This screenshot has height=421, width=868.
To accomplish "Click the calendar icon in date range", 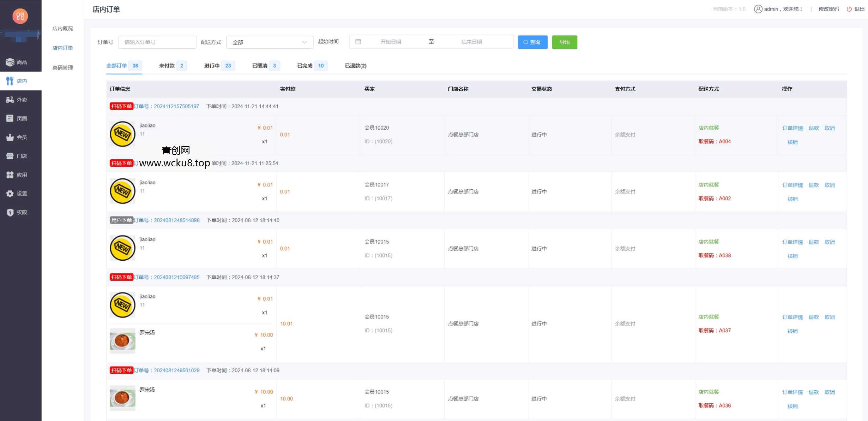I will coord(358,42).
